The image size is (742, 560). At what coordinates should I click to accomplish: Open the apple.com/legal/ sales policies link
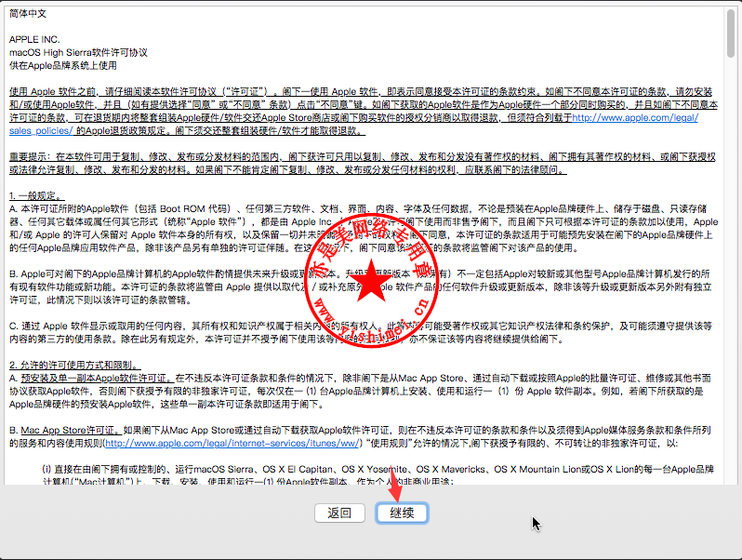(x=635, y=118)
